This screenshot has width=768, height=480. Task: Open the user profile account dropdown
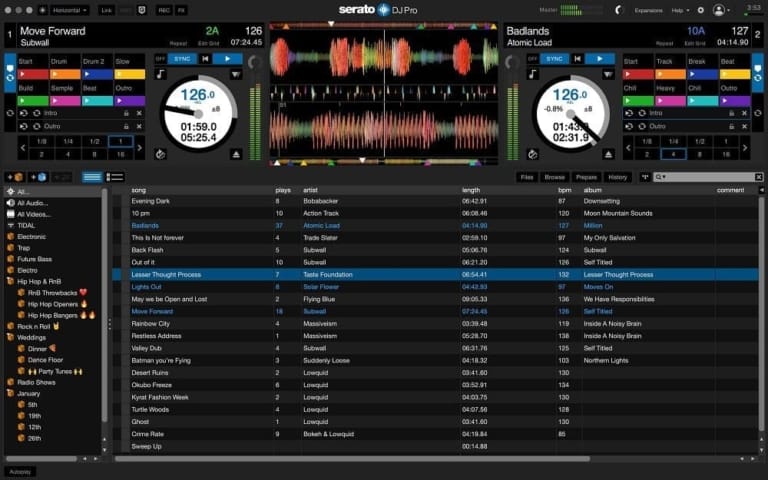[722, 10]
